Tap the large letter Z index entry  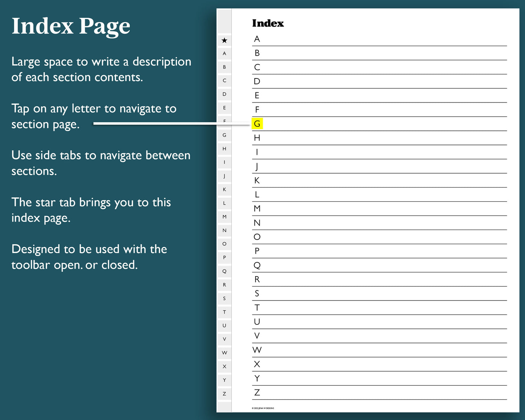pyautogui.click(x=257, y=393)
